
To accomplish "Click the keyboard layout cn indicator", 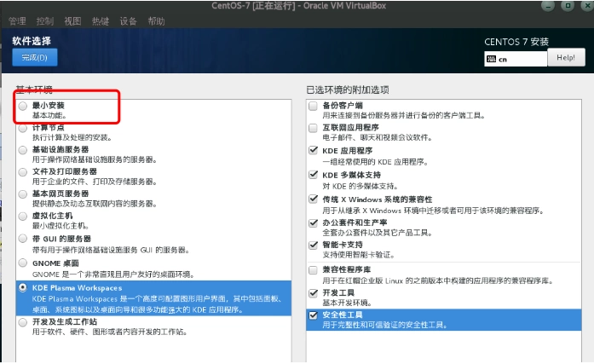I will 516,59.
